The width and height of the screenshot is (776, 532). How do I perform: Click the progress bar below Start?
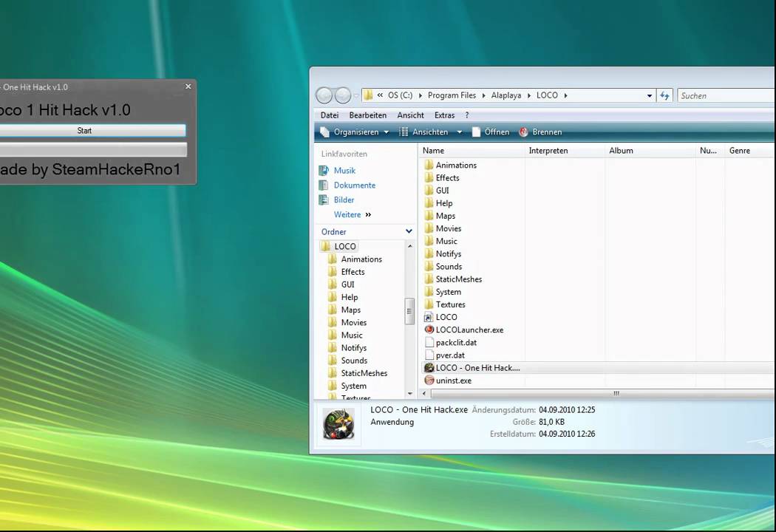[x=93, y=149]
